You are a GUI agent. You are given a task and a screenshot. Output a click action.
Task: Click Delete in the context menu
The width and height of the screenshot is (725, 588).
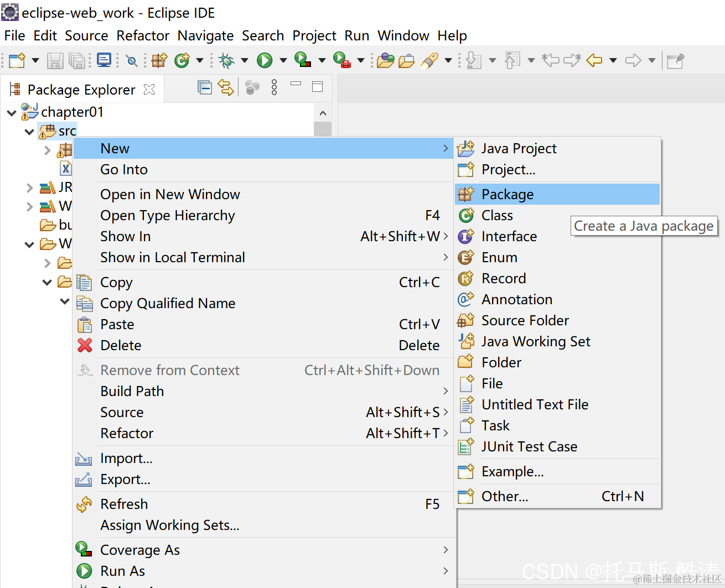(263, 345)
